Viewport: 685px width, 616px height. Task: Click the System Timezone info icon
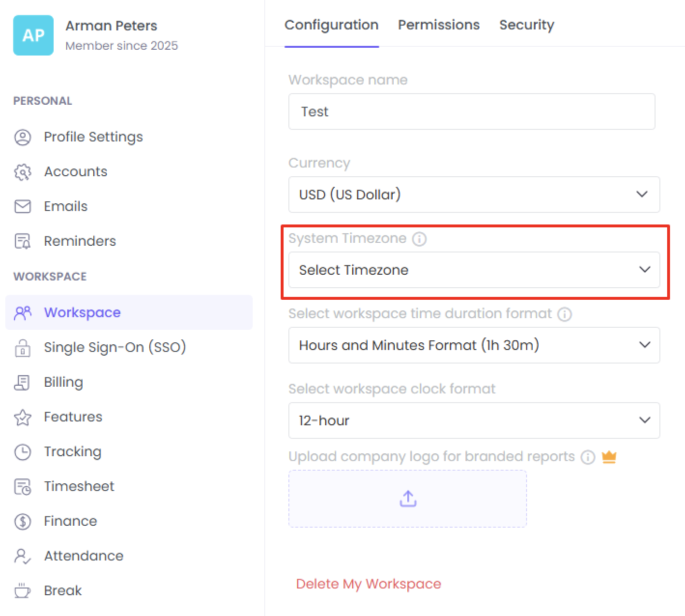pos(419,239)
